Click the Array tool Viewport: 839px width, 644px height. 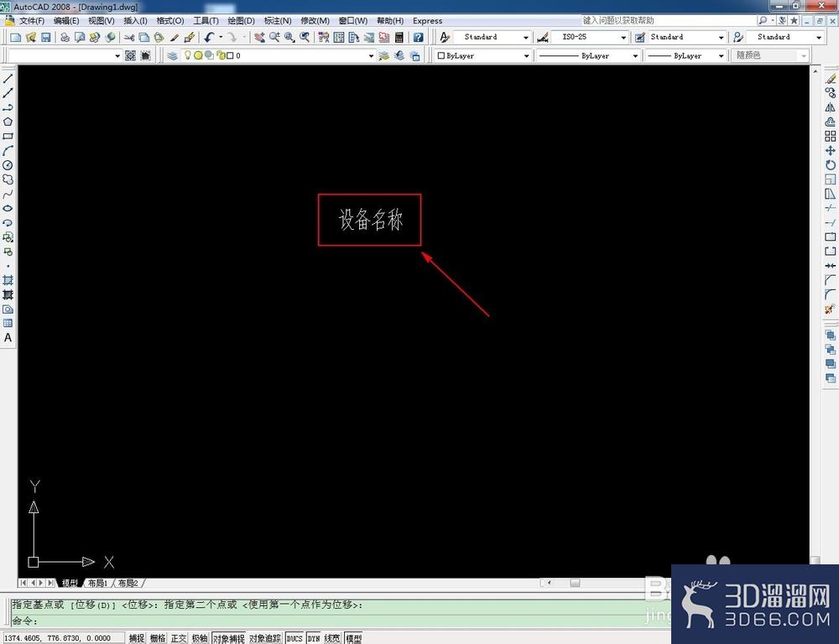pyautogui.click(x=831, y=137)
